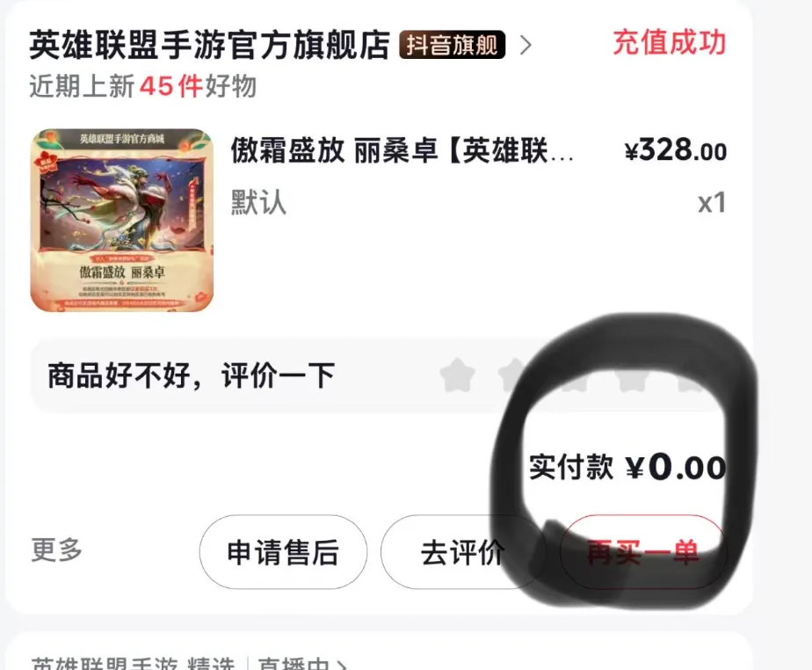The width and height of the screenshot is (812, 670).
Task: Click the 去评价 button
Action: click(462, 552)
